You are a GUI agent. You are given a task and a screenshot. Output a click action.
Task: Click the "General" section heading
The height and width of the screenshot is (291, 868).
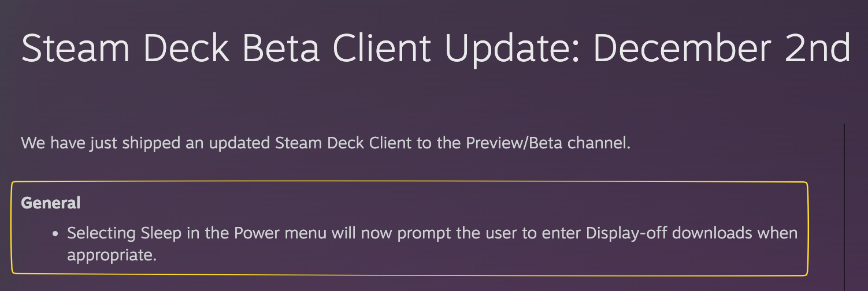[x=51, y=203]
